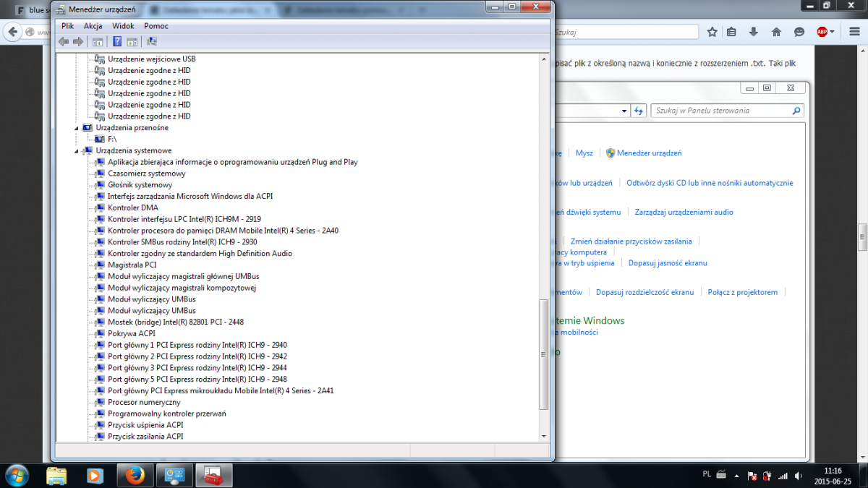Open the Pomoc menu
This screenshot has height=488, width=868.
156,26
